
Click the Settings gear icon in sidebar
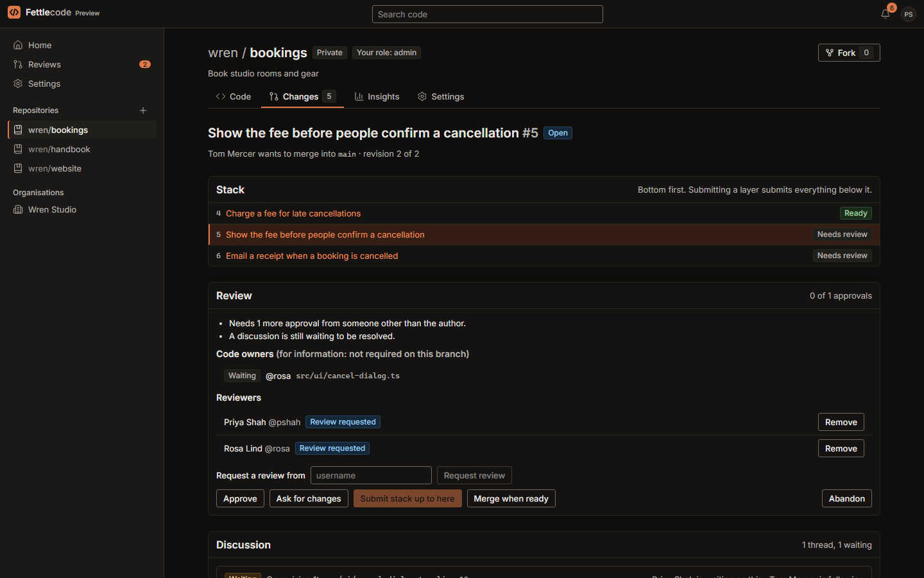point(18,83)
